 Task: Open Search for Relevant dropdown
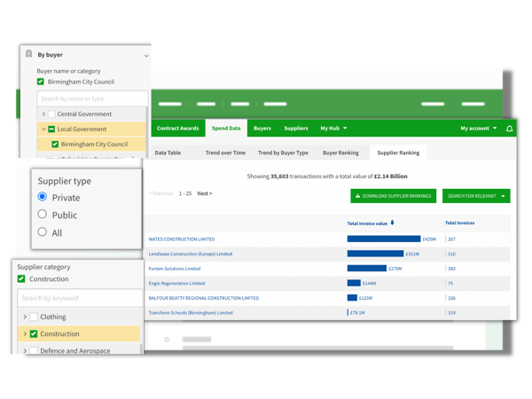[x=476, y=196]
